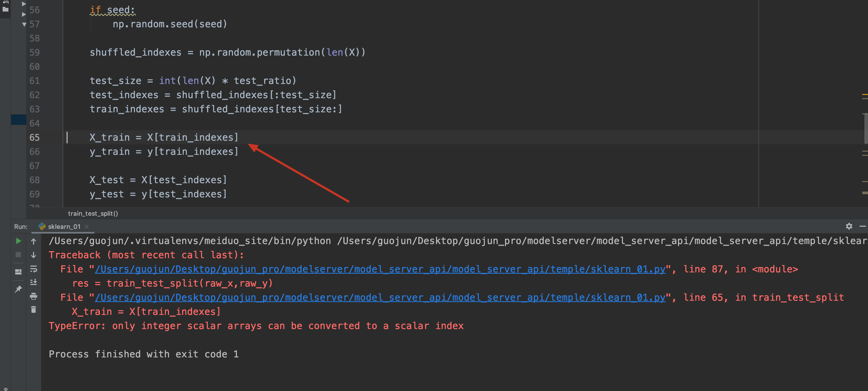Click the print output icon
The width and height of the screenshot is (868, 391).
pyautogui.click(x=33, y=296)
